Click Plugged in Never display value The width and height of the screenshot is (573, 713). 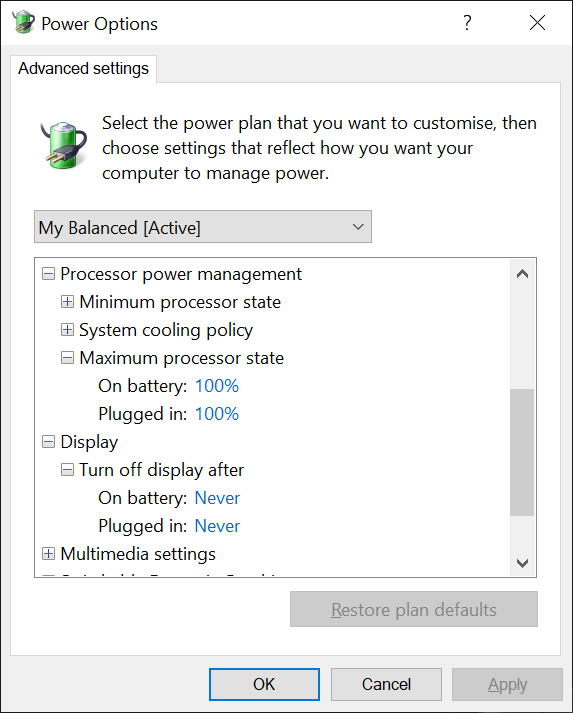coord(217,526)
